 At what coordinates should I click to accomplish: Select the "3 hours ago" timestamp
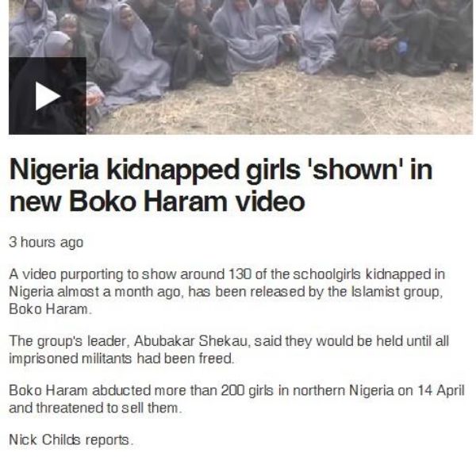46,243
